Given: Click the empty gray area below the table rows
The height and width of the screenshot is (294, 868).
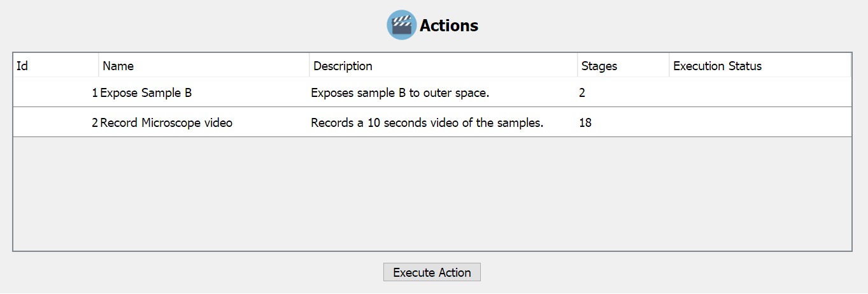Looking at the screenshot, I should [432, 194].
